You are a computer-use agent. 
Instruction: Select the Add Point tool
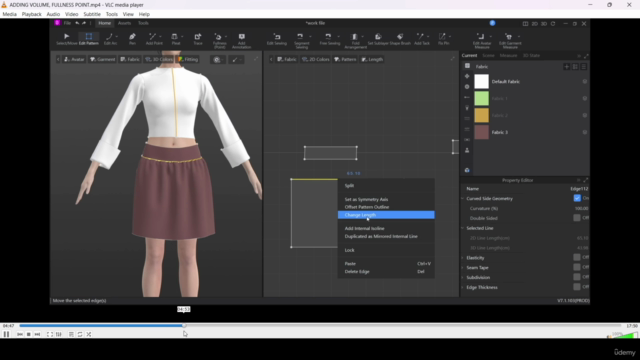point(153,39)
